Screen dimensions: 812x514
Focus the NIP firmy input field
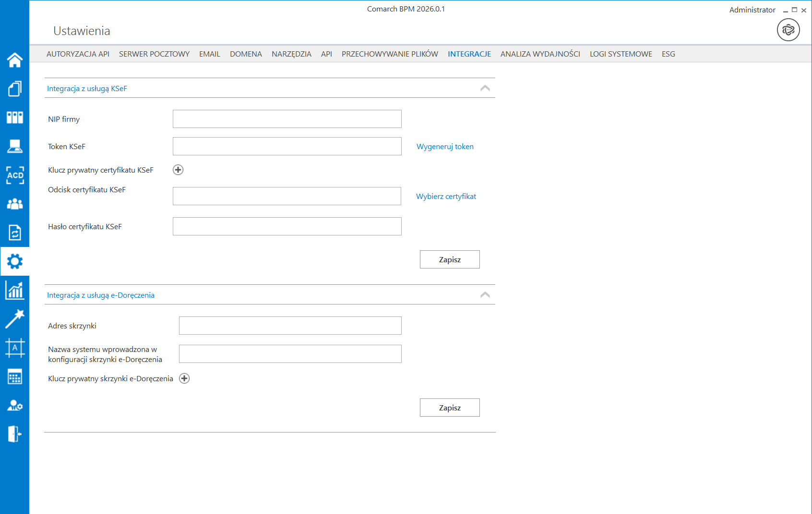(287, 119)
